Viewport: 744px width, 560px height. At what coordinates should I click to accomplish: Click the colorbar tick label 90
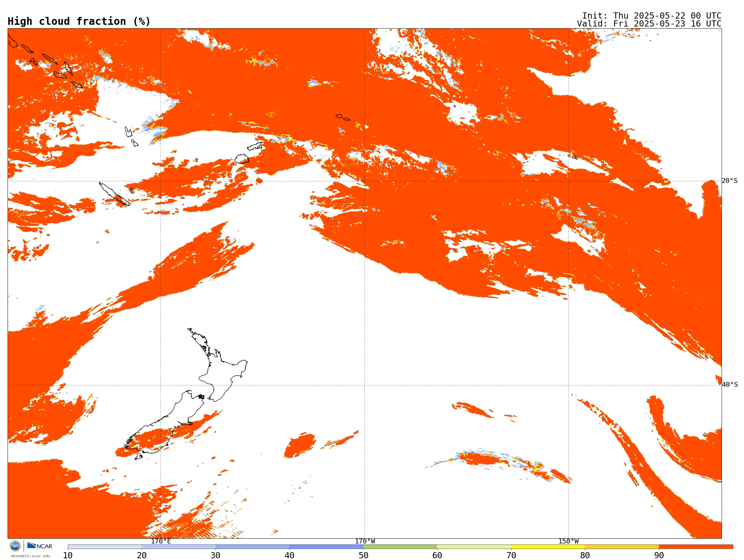point(659,556)
